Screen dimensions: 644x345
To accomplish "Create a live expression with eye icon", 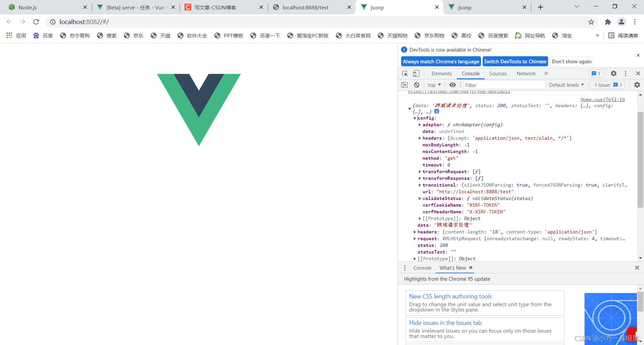I will coord(452,85).
